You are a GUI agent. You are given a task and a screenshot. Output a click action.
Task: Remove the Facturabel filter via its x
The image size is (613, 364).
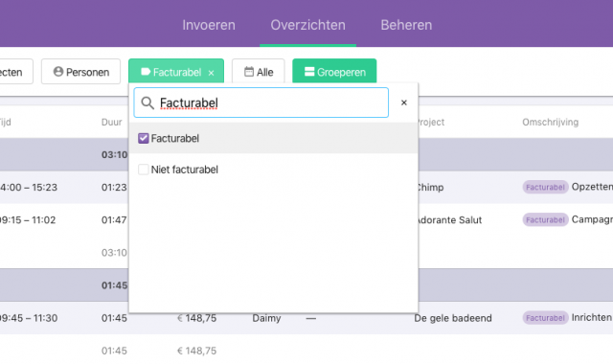point(211,73)
